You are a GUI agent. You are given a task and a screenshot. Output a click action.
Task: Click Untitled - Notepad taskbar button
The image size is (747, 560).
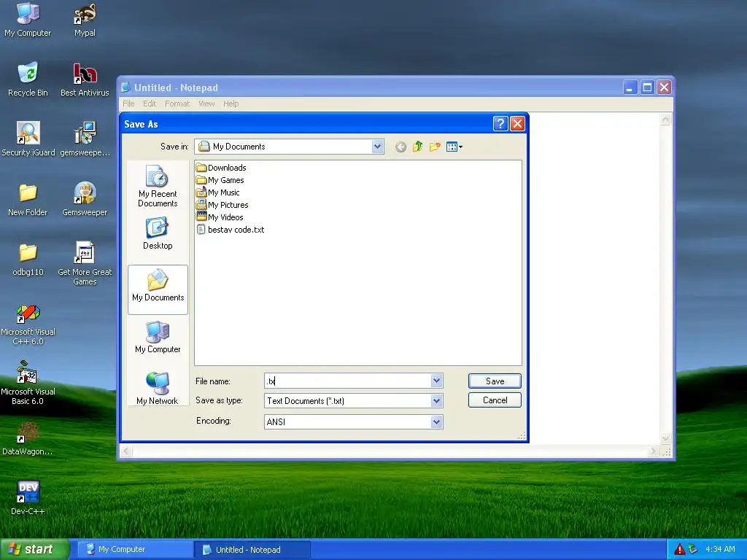pyautogui.click(x=252, y=550)
